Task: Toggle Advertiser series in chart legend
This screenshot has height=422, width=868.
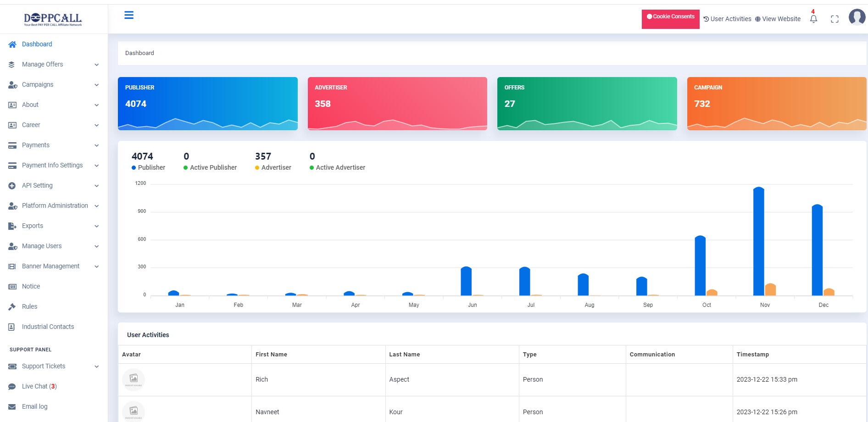Action: pyautogui.click(x=273, y=167)
